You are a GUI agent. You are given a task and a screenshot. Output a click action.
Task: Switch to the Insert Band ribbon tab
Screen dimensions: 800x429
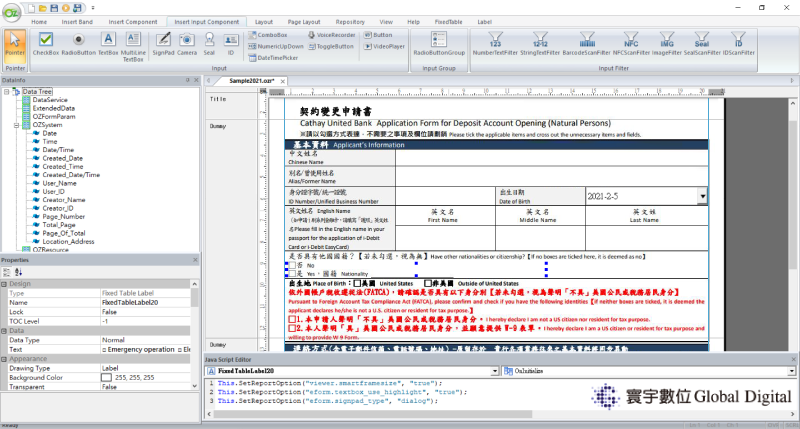coord(77,22)
